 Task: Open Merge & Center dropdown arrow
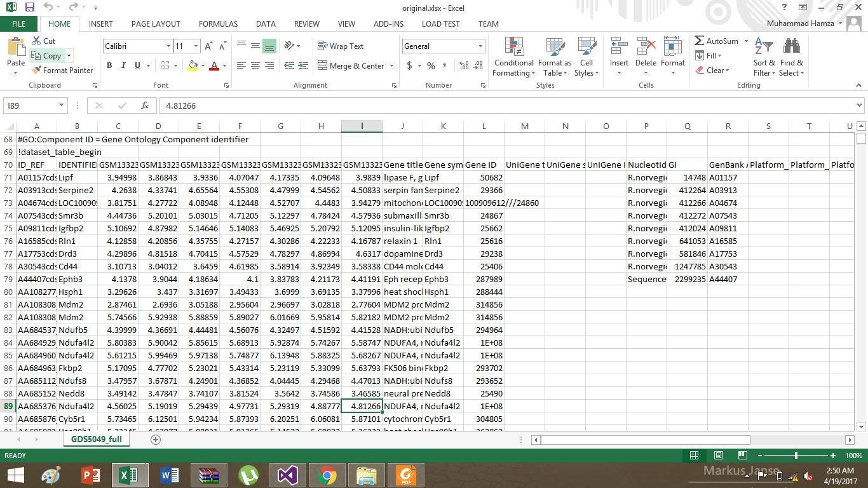click(x=391, y=65)
